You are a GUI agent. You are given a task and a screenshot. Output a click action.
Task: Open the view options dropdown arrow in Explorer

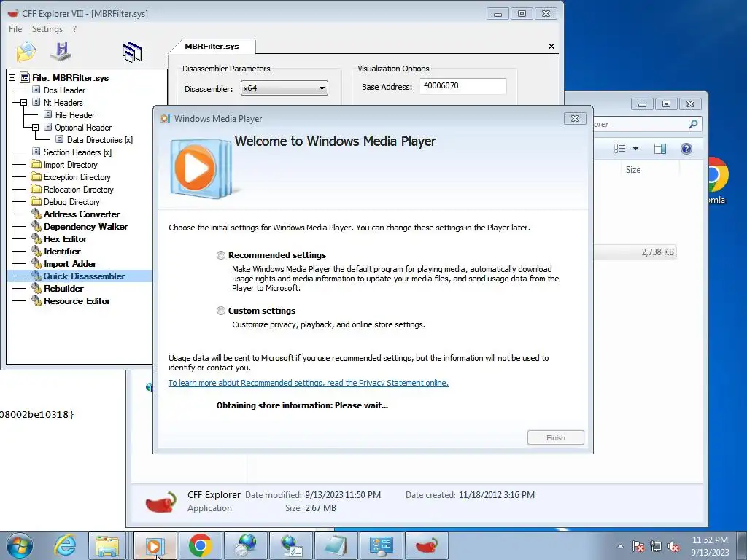click(x=635, y=149)
